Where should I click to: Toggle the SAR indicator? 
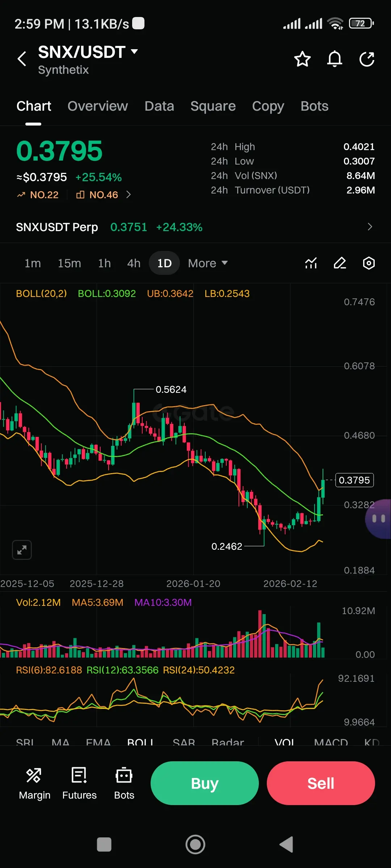[184, 743]
